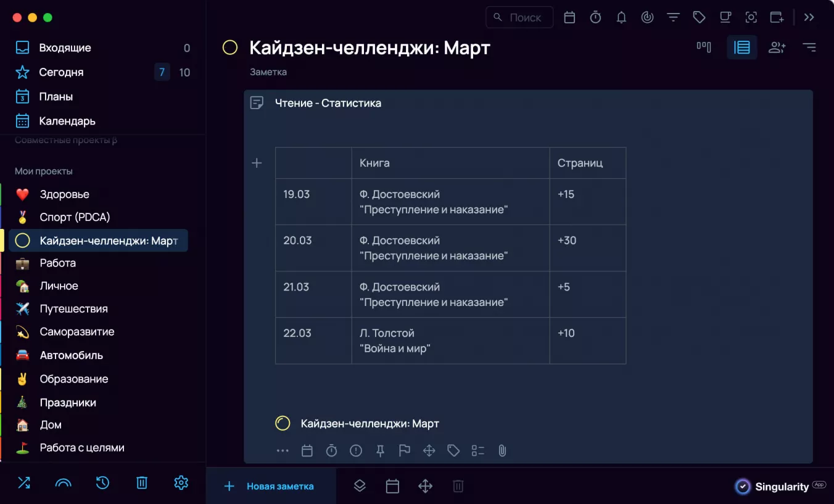The width and height of the screenshot is (834, 504).
Task: Click the +30 pages cell
Action: click(588, 248)
